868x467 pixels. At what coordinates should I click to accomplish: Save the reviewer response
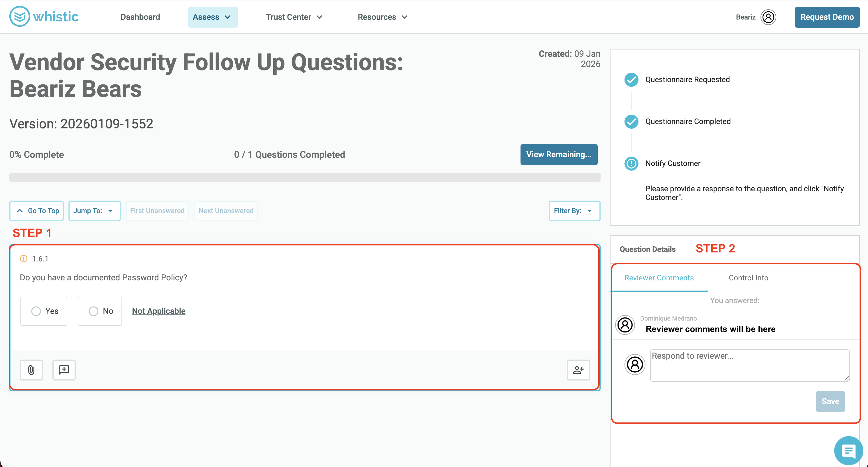pos(830,401)
